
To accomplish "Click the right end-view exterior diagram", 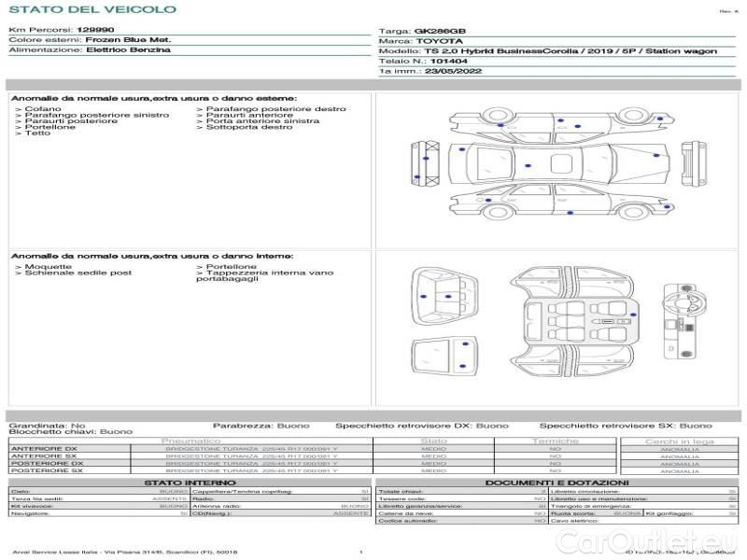I will click(x=694, y=164).
